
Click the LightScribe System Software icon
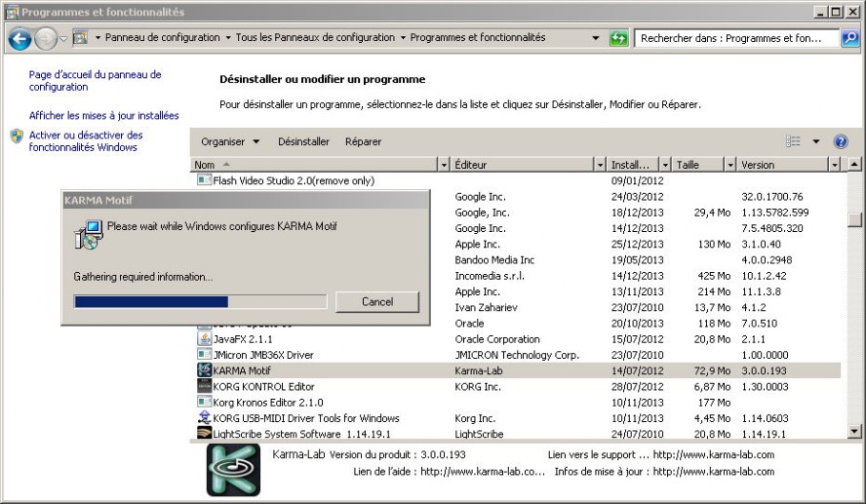(205, 434)
